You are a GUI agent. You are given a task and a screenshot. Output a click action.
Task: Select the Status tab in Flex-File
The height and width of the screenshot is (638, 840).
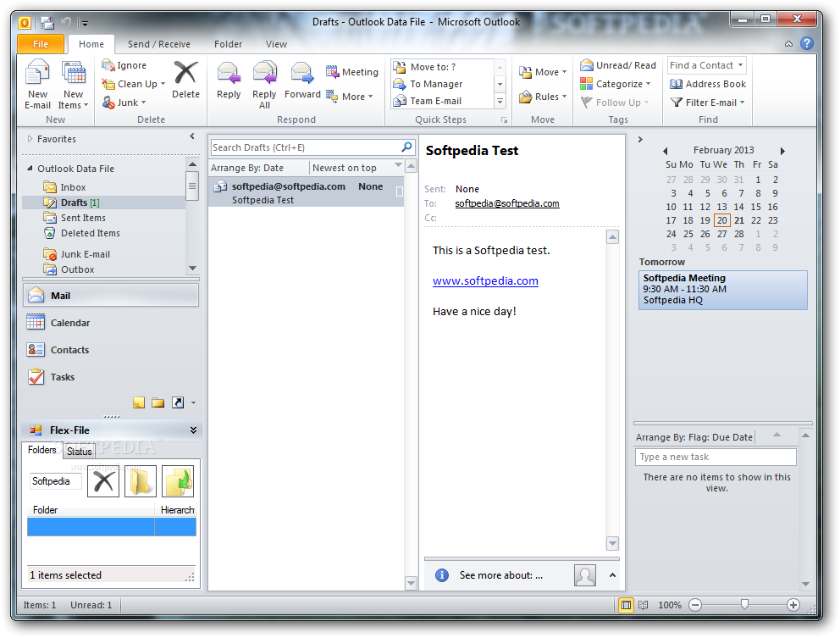point(80,452)
